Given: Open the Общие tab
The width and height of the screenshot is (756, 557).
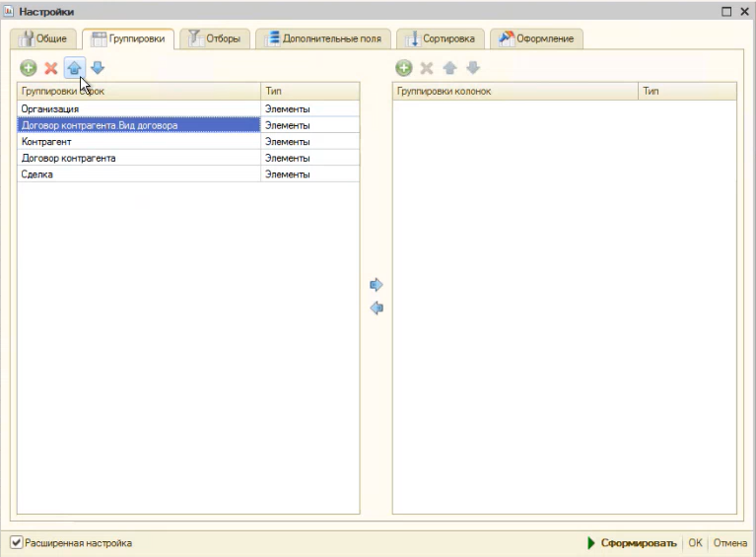Looking at the screenshot, I should point(44,38).
